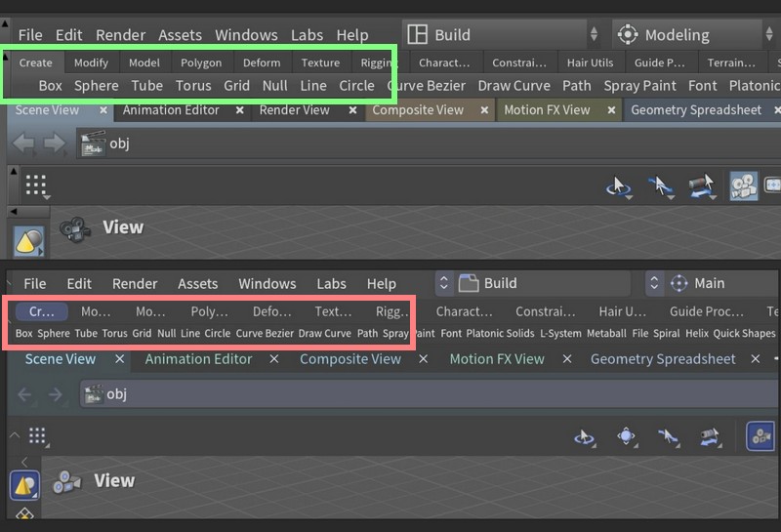
Task: Open the Modeling radial menu dropdown
Action: [769, 34]
